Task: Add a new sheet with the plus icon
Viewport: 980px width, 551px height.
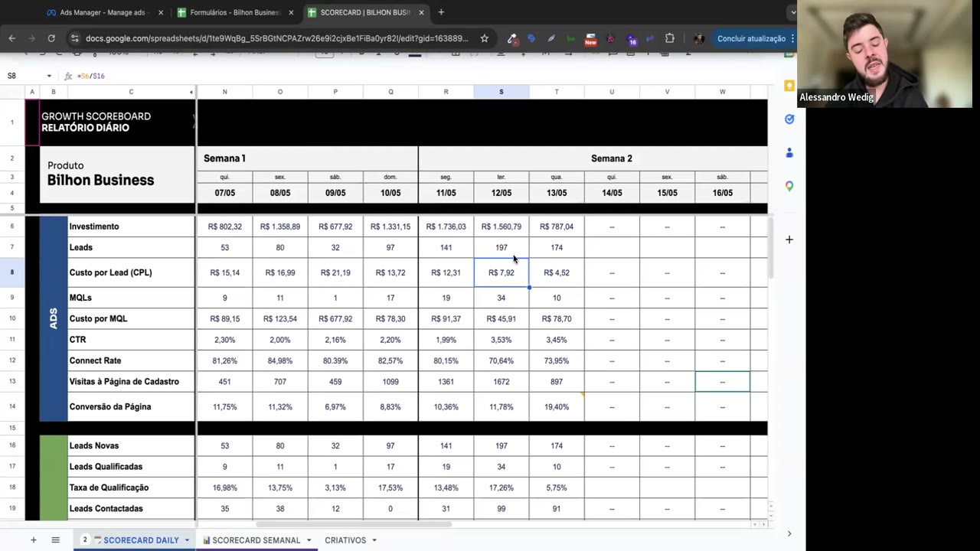Action: tap(33, 540)
